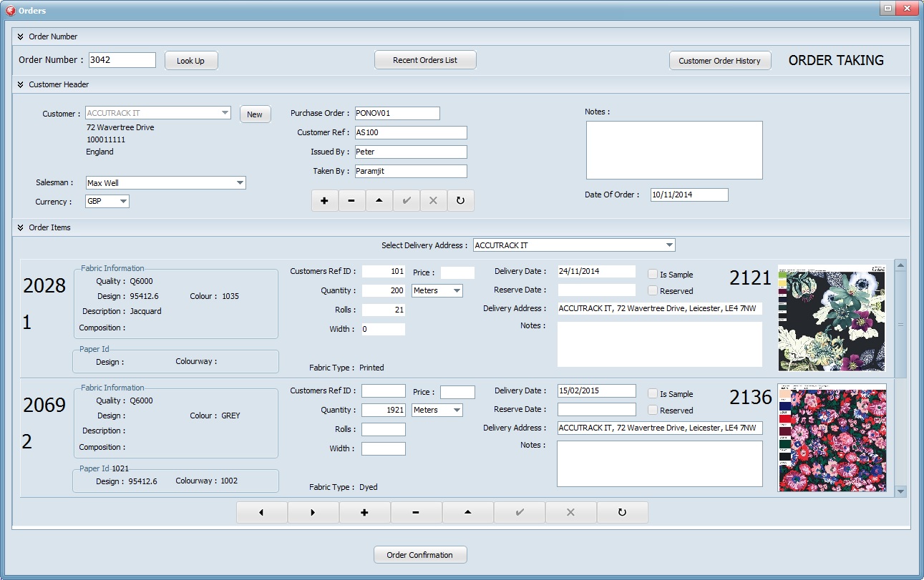Image resolution: width=924 pixels, height=580 pixels.
Task: Enable Is Sample for item 2028
Action: 653,275
